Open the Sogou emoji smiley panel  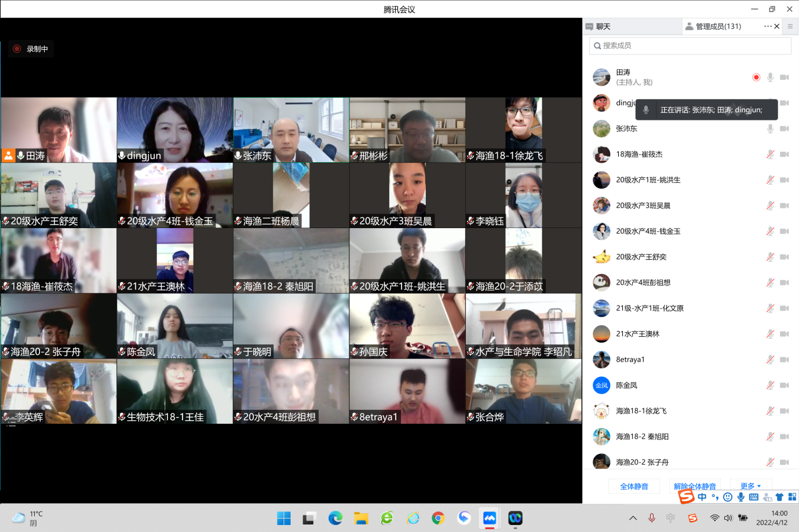(728, 497)
